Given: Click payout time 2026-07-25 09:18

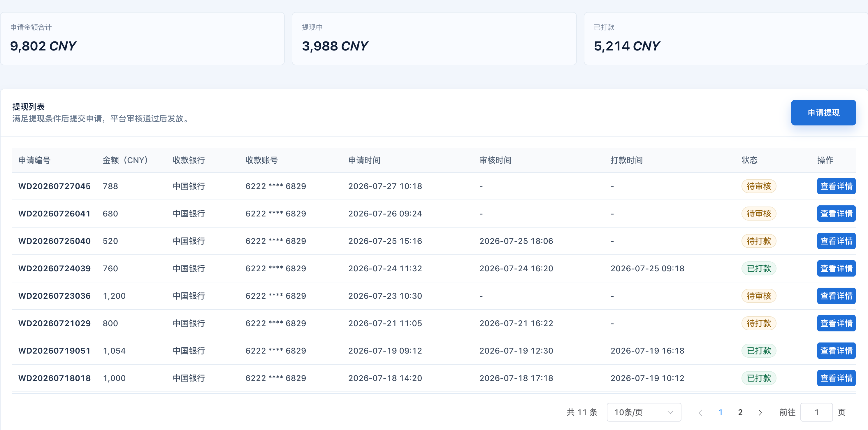Looking at the screenshot, I should pyautogui.click(x=647, y=268).
